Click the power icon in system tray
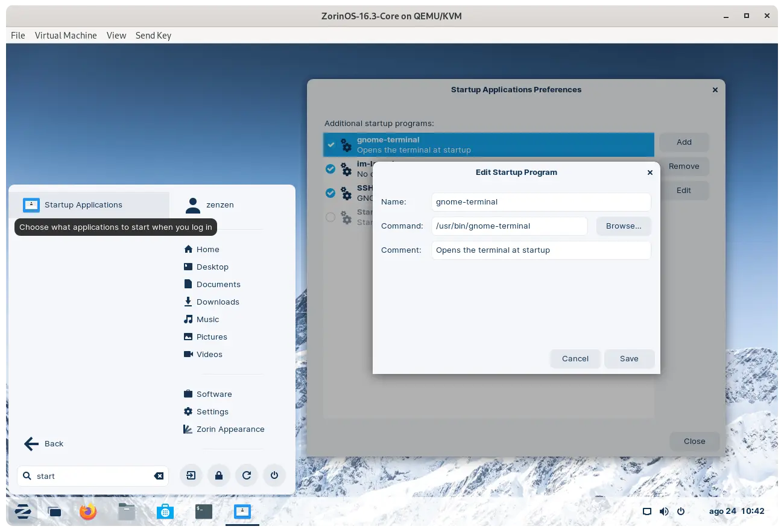Screen dimensions: 784x532 pyautogui.click(x=681, y=511)
